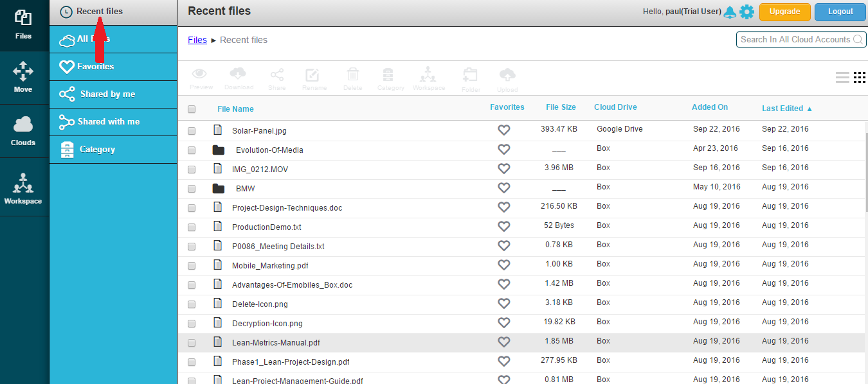
Task: Sort by Last Edited column
Action: pyautogui.click(x=782, y=109)
